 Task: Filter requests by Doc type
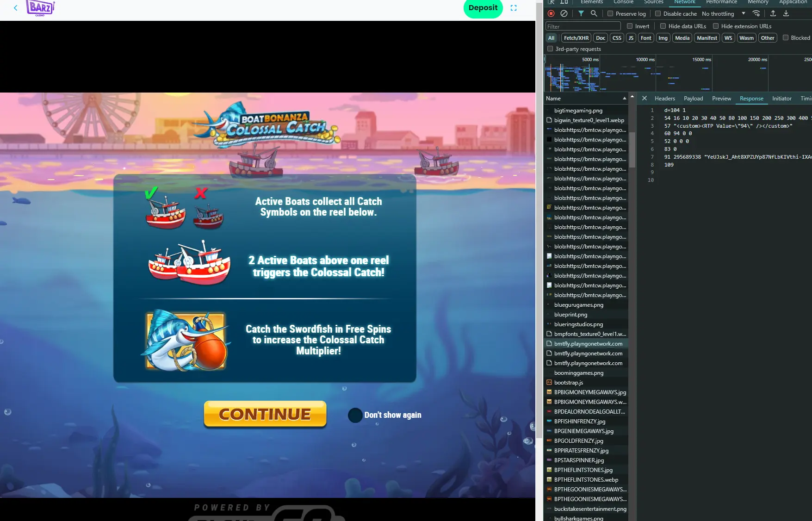[x=601, y=38]
